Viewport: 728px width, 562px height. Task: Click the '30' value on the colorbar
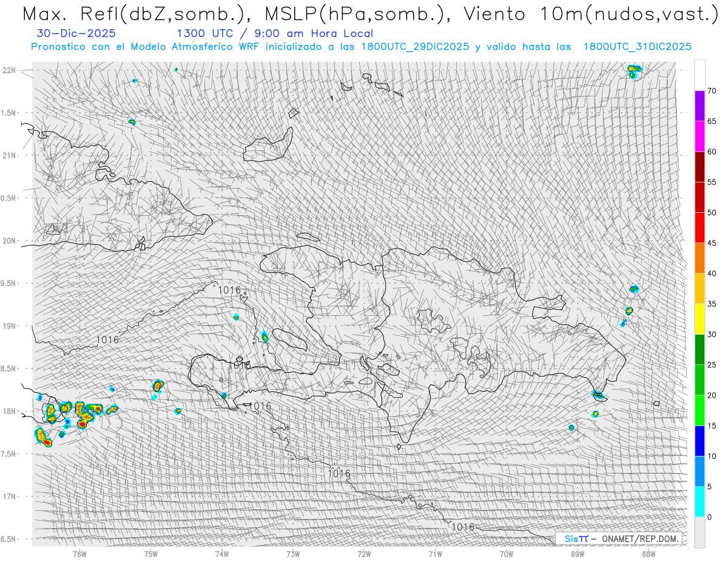point(712,334)
